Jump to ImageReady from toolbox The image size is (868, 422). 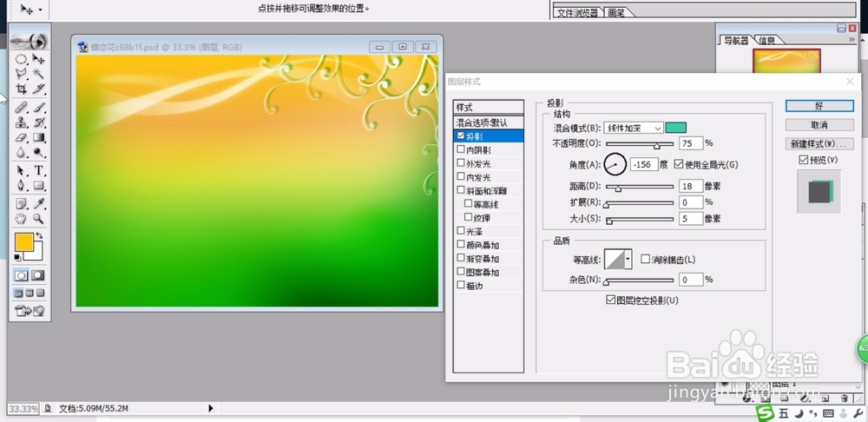[x=30, y=311]
